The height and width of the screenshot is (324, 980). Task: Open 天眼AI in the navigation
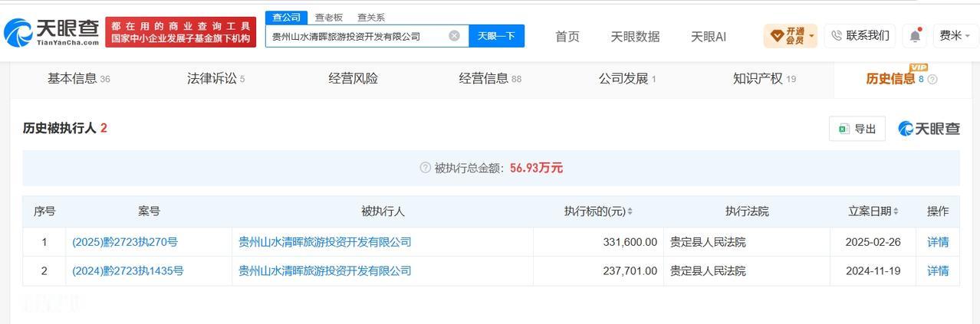coord(709,36)
